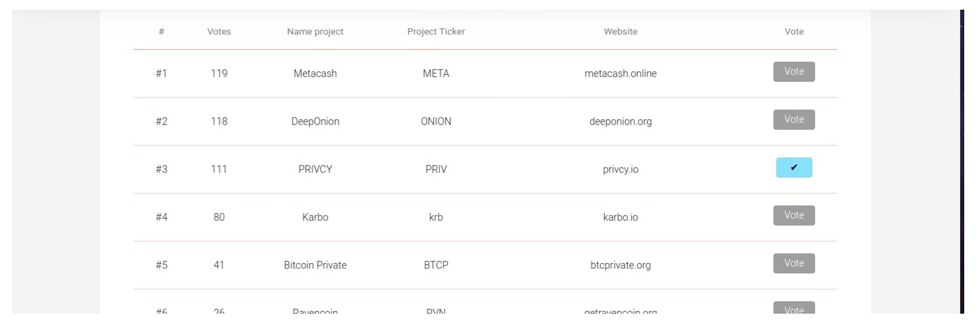
Task: Sort by the Votes column header
Action: [219, 32]
